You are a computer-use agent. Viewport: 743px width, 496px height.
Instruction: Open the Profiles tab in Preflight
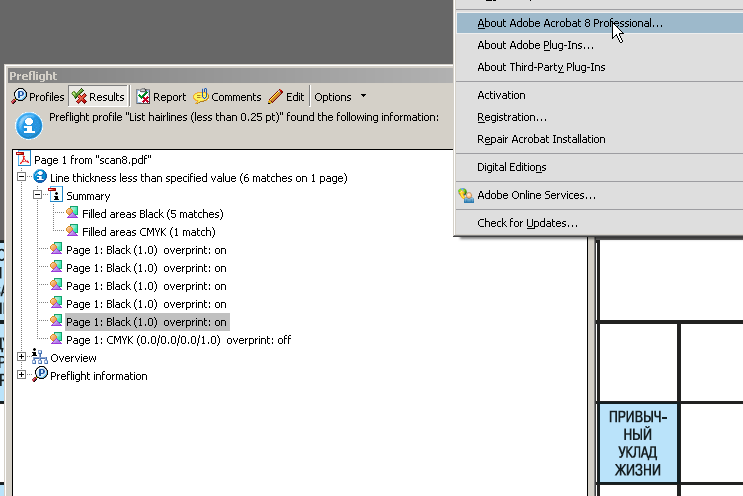tap(38, 97)
